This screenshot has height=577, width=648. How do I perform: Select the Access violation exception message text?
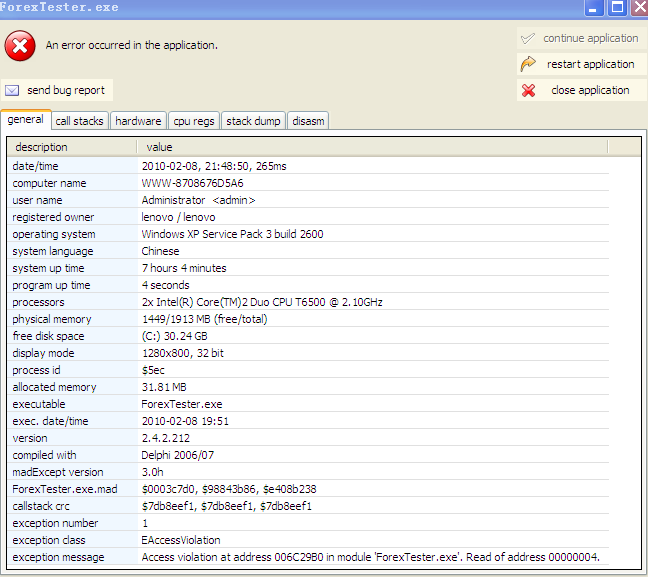click(x=370, y=557)
